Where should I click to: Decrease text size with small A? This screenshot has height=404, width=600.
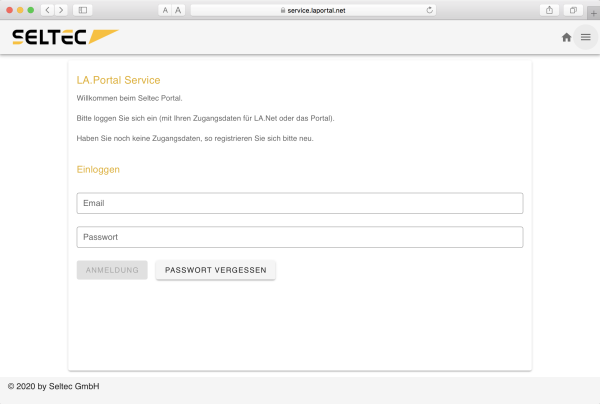pyautogui.click(x=165, y=10)
